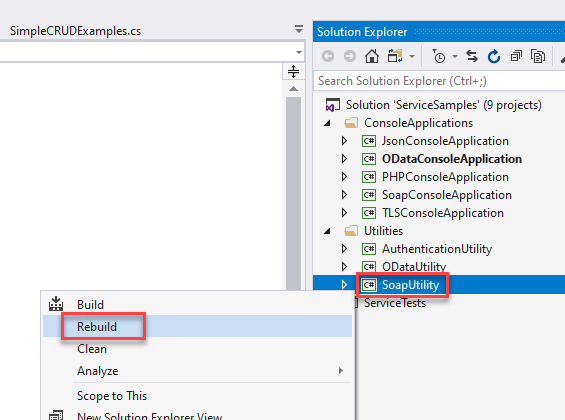The height and width of the screenshot is (420, 565).
Task: Click the Show All Files icon
Action: coord(538,56)
